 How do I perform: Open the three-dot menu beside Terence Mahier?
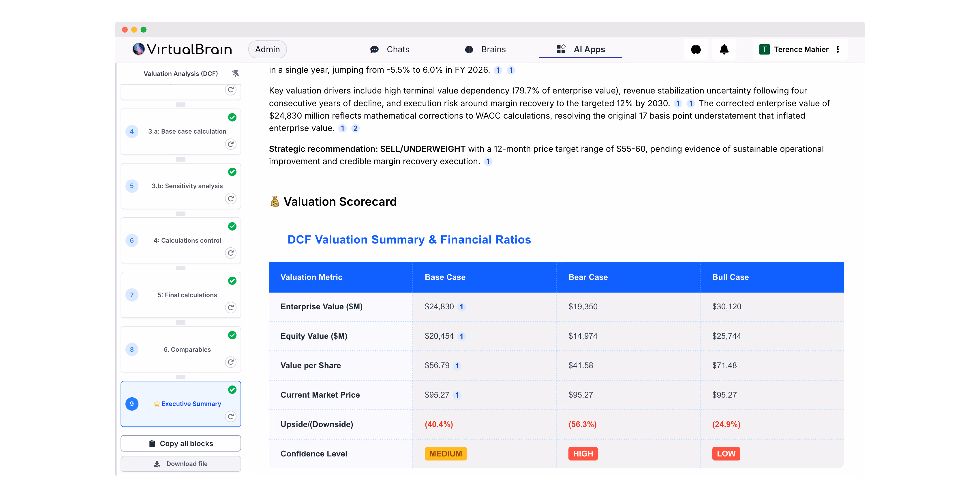pyautogui.click(x=838, y=50)
